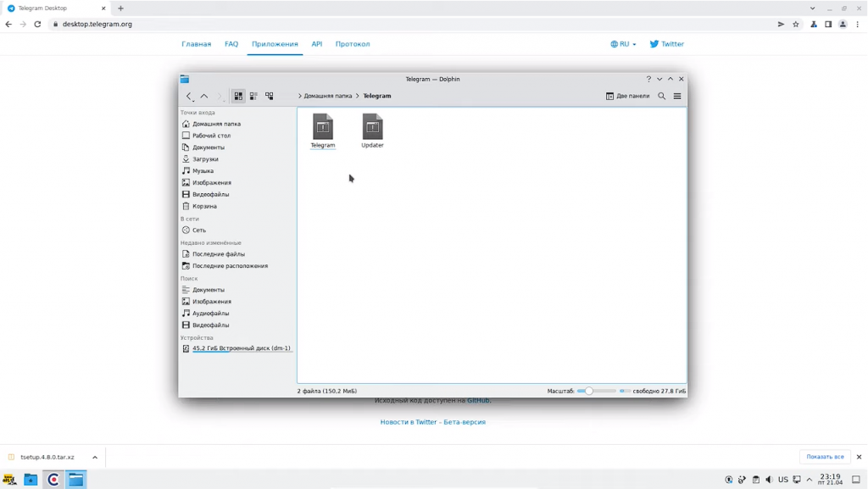Image resolution: width=868 pixels, height=489 pixels.
Task: Open Музыка in the Dolphin sidebar
Action: pyautogui.click(x=203, y=171)
